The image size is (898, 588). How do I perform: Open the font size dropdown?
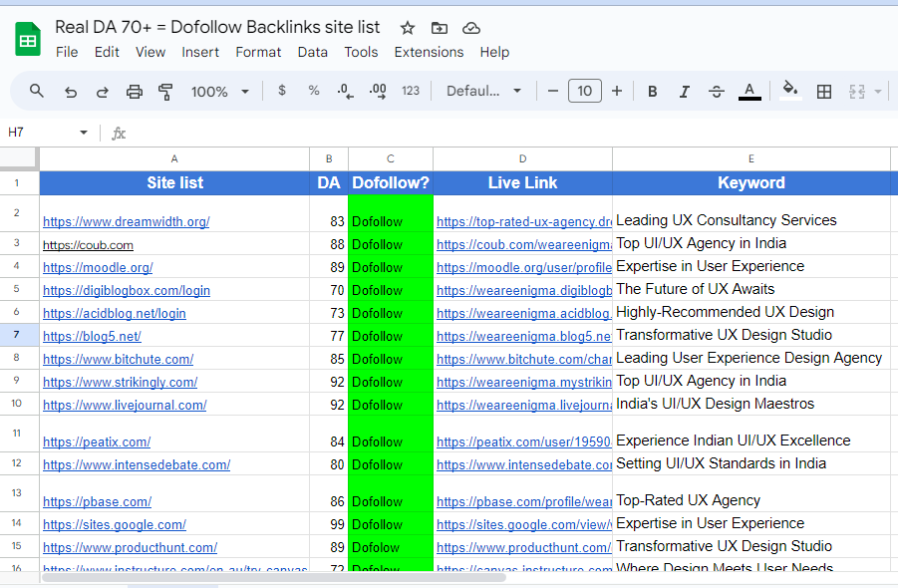[584, 91]
